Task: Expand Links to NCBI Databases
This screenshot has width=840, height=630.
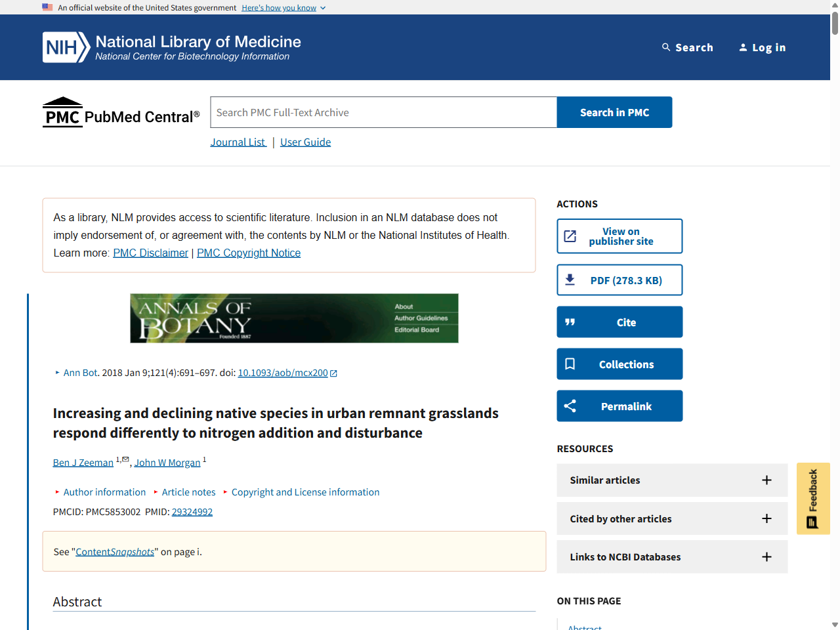Action: click(766, 556)
